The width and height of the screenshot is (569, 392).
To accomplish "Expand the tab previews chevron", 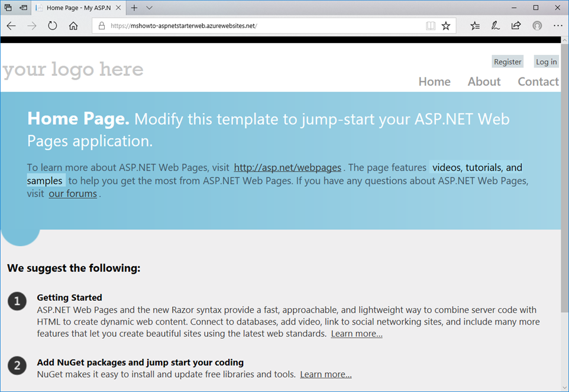I will pos(149,8).
